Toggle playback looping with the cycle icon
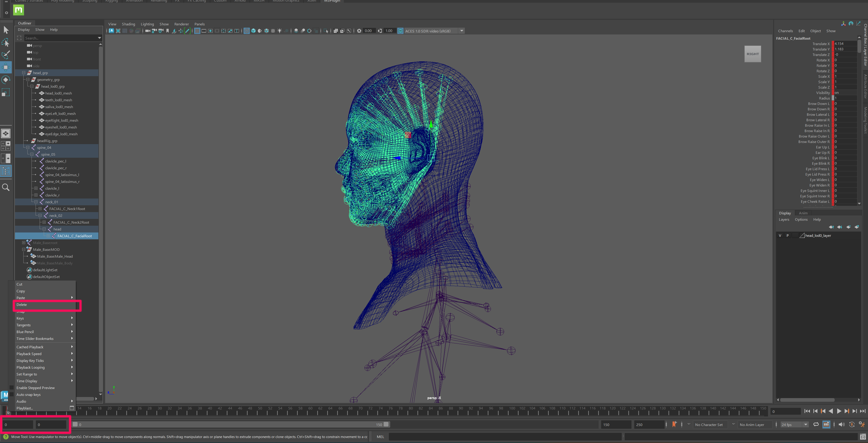868x443 pixels. click(x=816, y=424)
